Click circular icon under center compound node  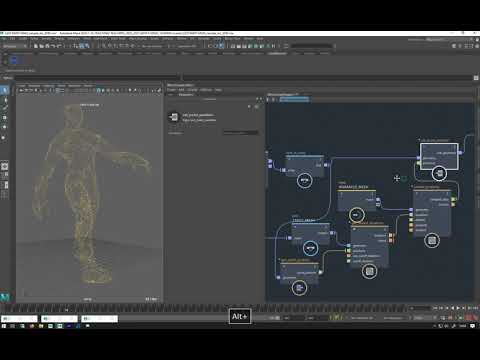(x=369, y=271)
